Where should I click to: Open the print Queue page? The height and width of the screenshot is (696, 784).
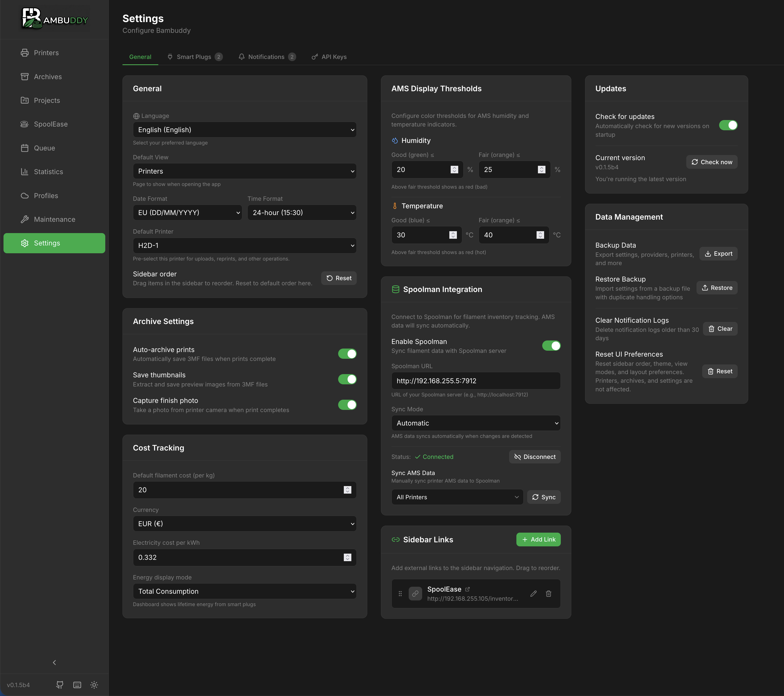tap(54, 148)
